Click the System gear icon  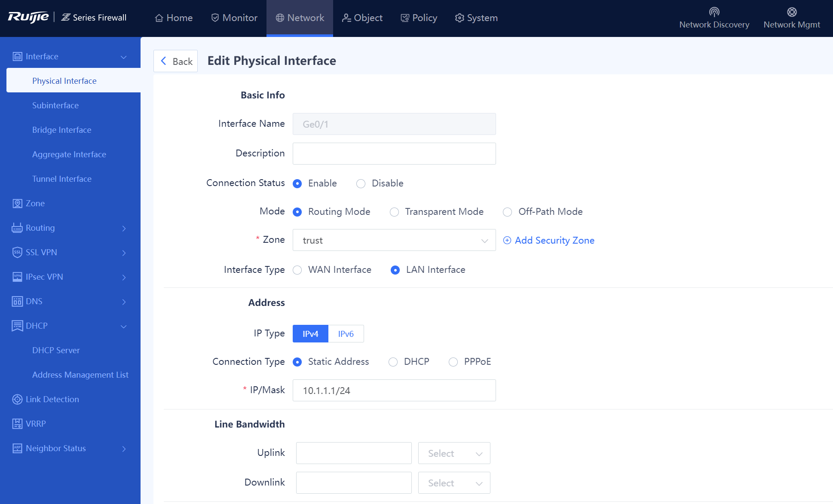[x=459, y=18]
